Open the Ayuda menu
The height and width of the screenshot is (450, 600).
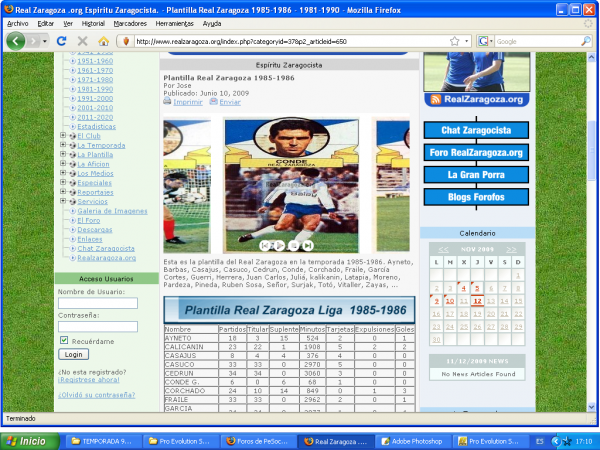tap(212, 24)
